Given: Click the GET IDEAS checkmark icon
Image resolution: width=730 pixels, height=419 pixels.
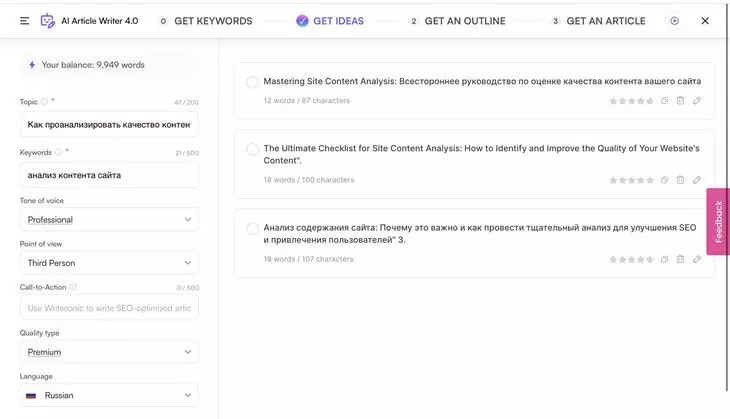Looking at the screenshot, I should pyautogui.click(x=302, y=21).
